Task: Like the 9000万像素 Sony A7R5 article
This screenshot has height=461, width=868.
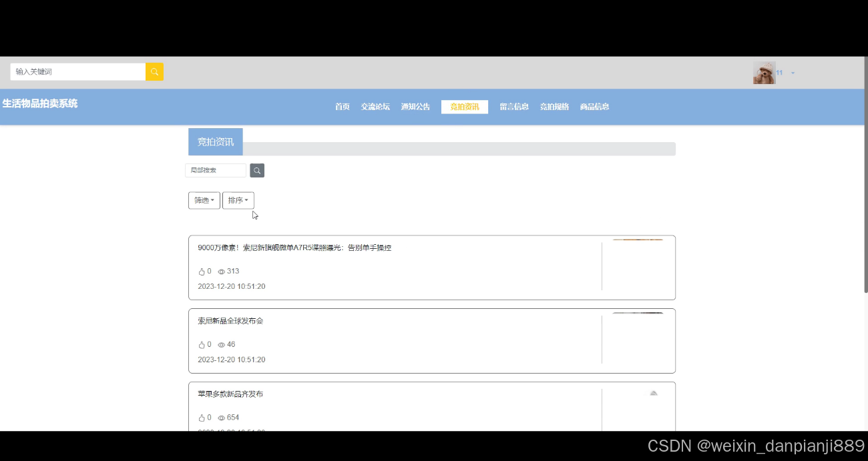Action: tap(202, 272)
